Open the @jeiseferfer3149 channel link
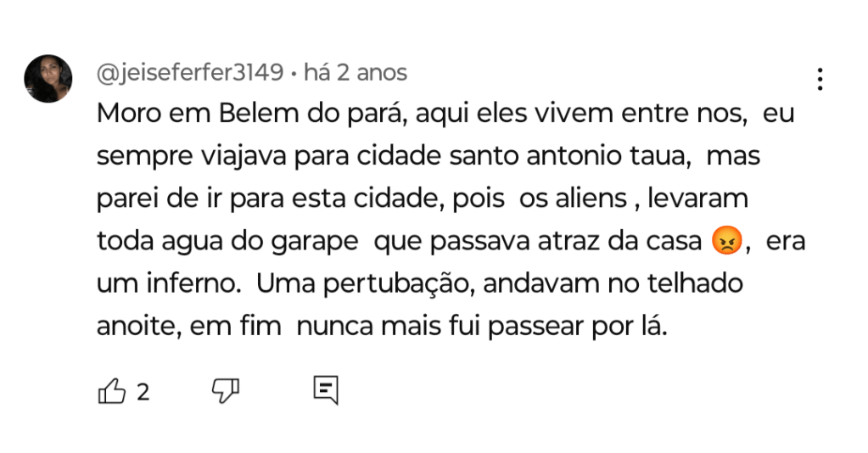This screenshot has width=868, height=453. (190, 73)
